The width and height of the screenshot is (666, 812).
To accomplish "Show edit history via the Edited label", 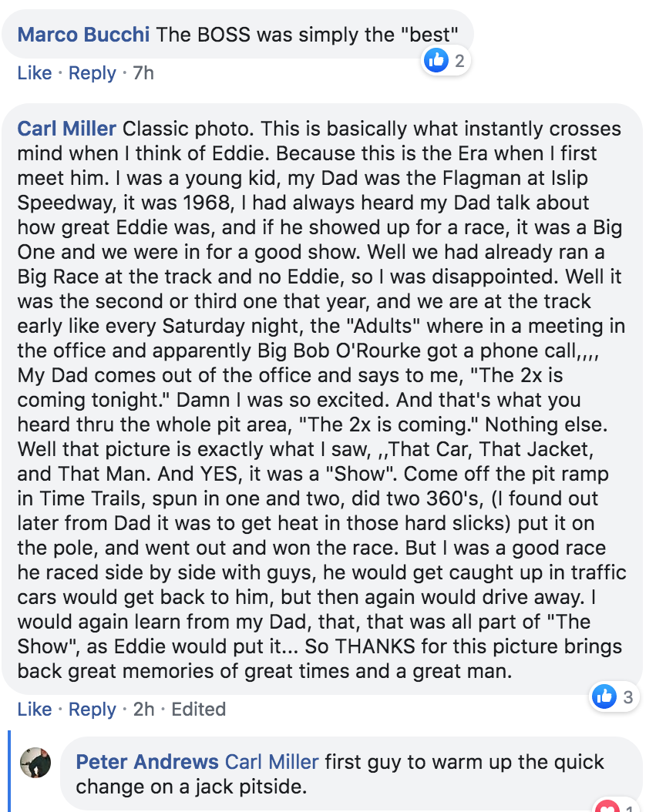I will pyautogui.click(x=199, y=709).
